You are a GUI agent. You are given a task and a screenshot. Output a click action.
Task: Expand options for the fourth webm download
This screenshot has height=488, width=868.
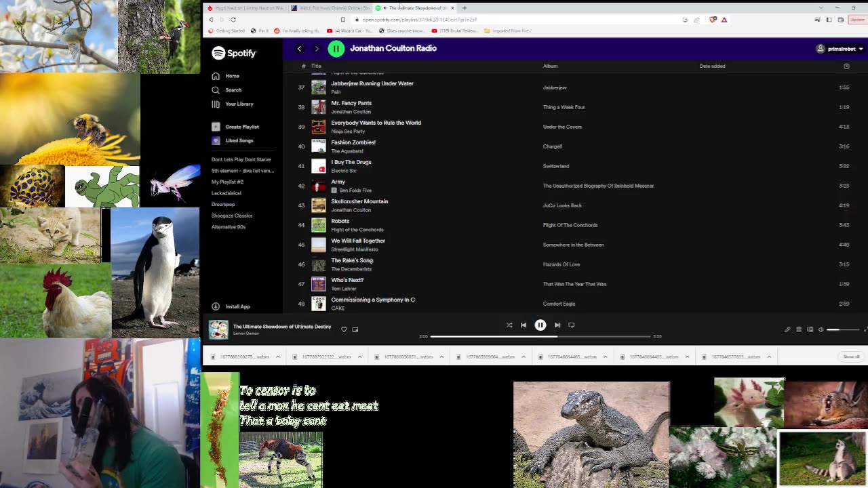(x=523, y=357)
